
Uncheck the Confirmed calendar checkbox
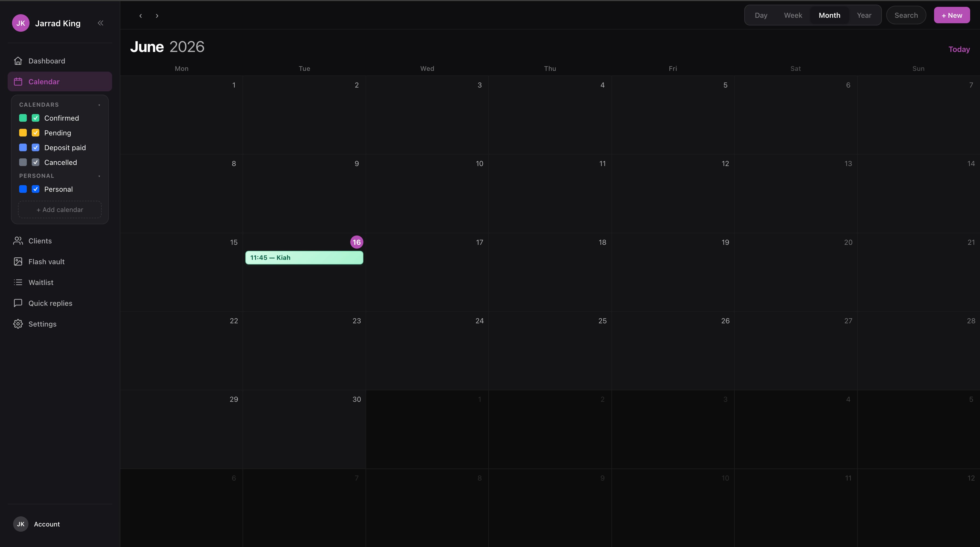[35, 118]
